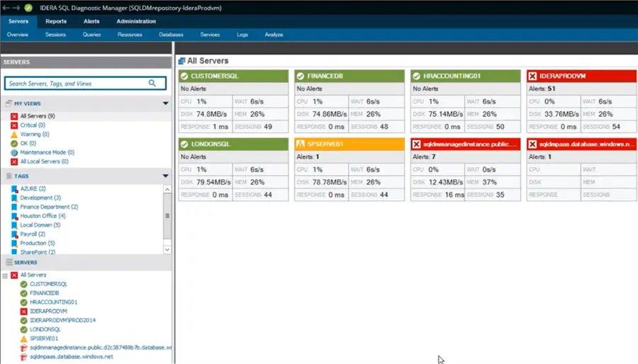Click the red X icon on IDERAPRODVM card

pyautogui.click(x=532, y=76)
